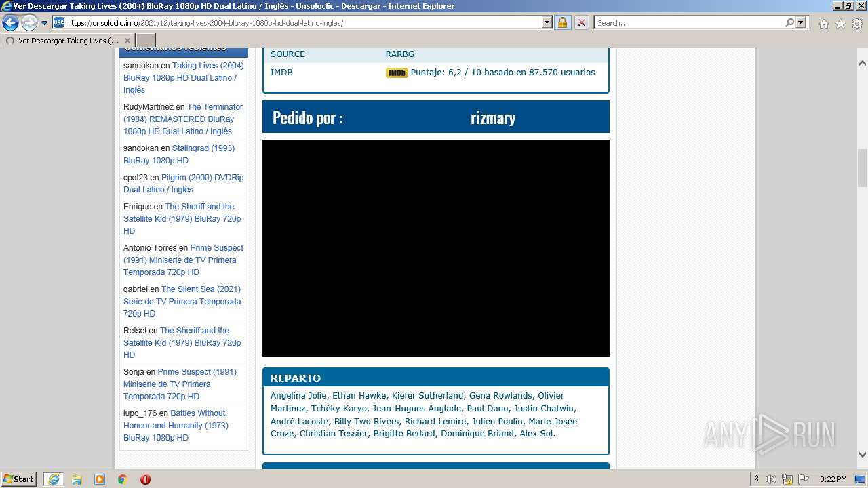Open Enrique's Sheriff and Satellite Kid link

click(x=182, y=219)
